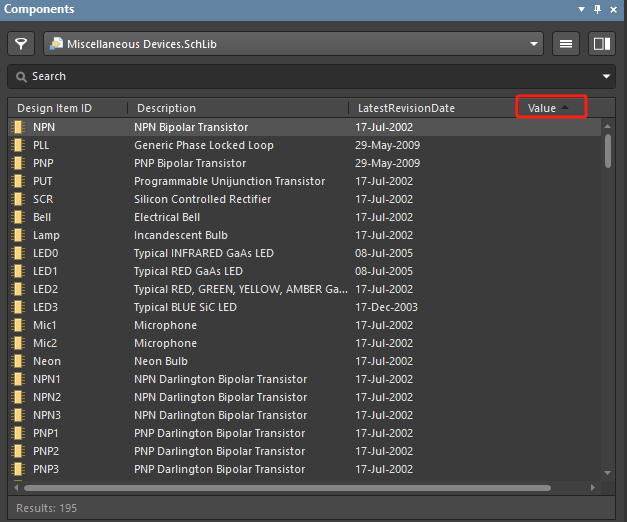Pin the Components panel

click(598, 9)
